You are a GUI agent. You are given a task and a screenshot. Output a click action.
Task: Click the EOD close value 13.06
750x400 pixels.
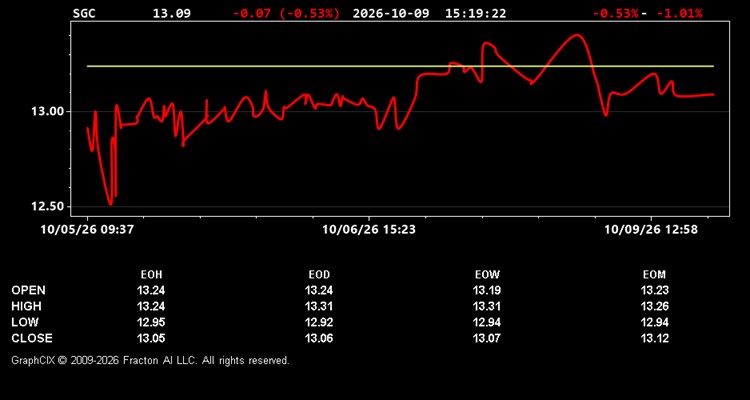pyautogui.click(x=319, y=338)
